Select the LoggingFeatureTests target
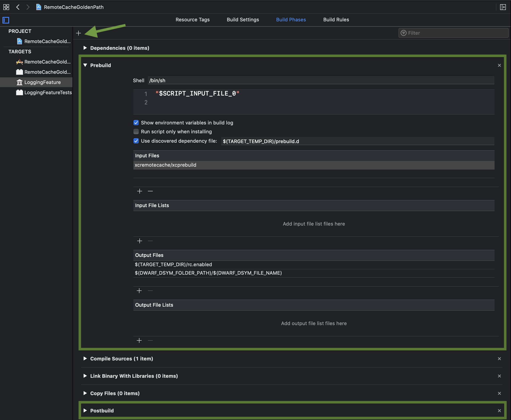The width and height of the screenshot is (511, 420). 48,92
